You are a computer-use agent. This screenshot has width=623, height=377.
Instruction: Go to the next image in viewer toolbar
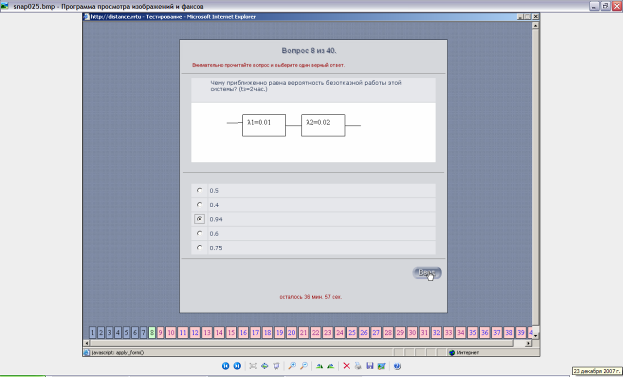click(237, 366)
